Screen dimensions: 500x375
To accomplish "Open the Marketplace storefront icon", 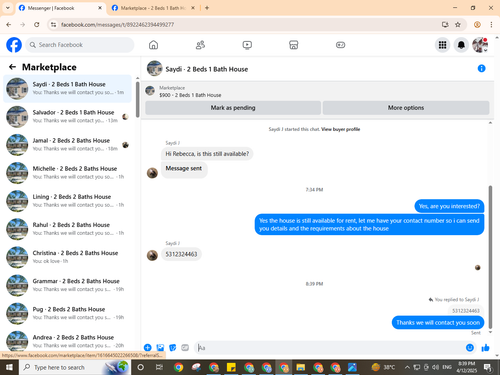I will pos(294,45).
